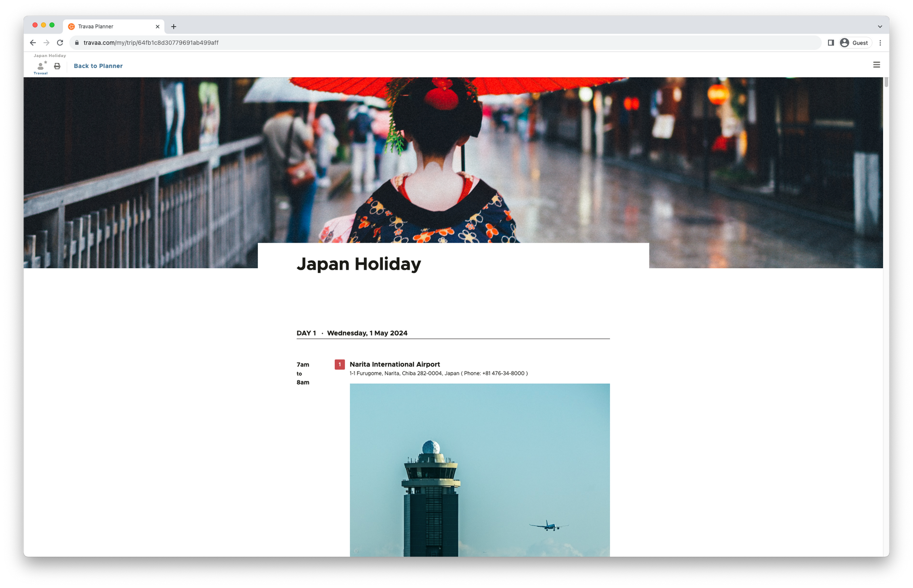This screenshot has width=913, height=588.
Task: Click the red number 1 stop marker
Action: pos(339,364)
